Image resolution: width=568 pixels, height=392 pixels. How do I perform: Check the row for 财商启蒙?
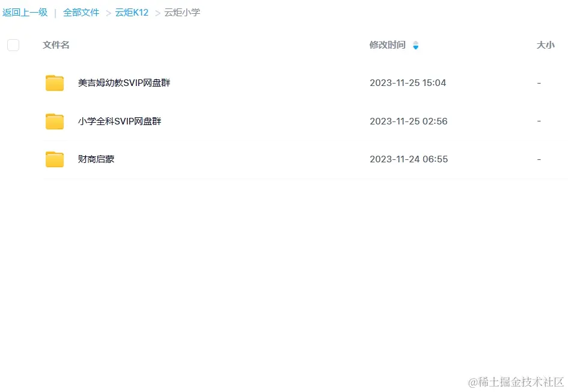pos(13,159)
